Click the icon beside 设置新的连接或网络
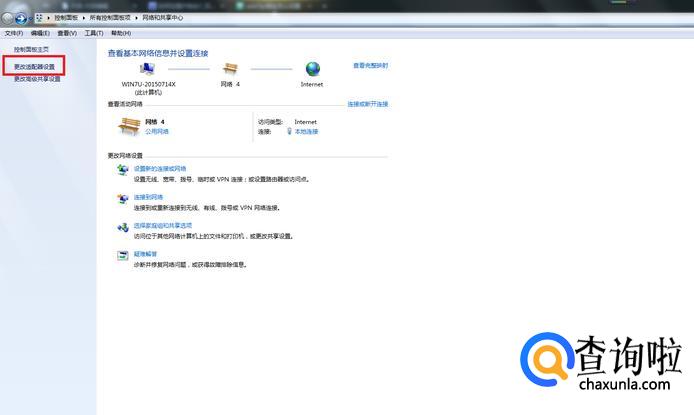 pos(123,172)
